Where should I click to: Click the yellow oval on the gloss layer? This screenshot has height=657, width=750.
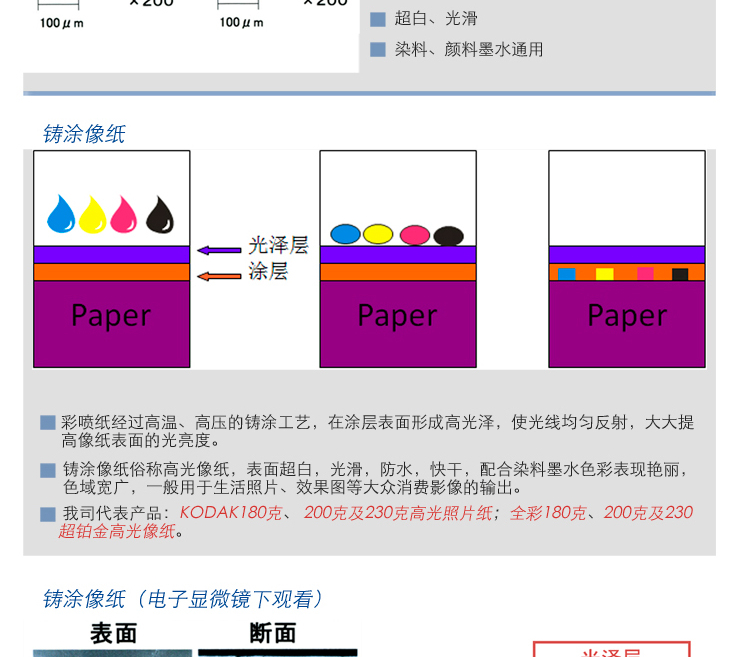[378, 234]
